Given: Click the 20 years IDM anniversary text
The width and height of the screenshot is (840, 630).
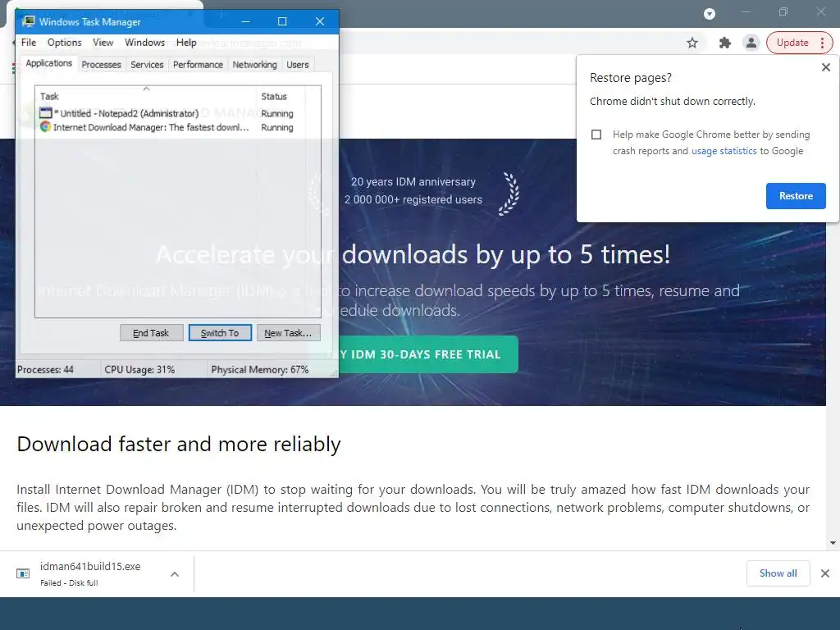Looking at the screenshot, I should click(x=413, y=181).
